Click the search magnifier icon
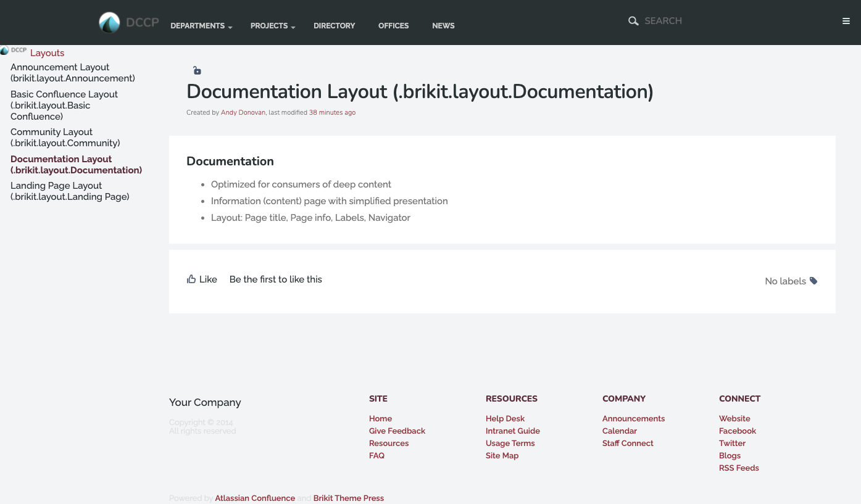Viewport: 861px width, 504px height. point(633,21)
